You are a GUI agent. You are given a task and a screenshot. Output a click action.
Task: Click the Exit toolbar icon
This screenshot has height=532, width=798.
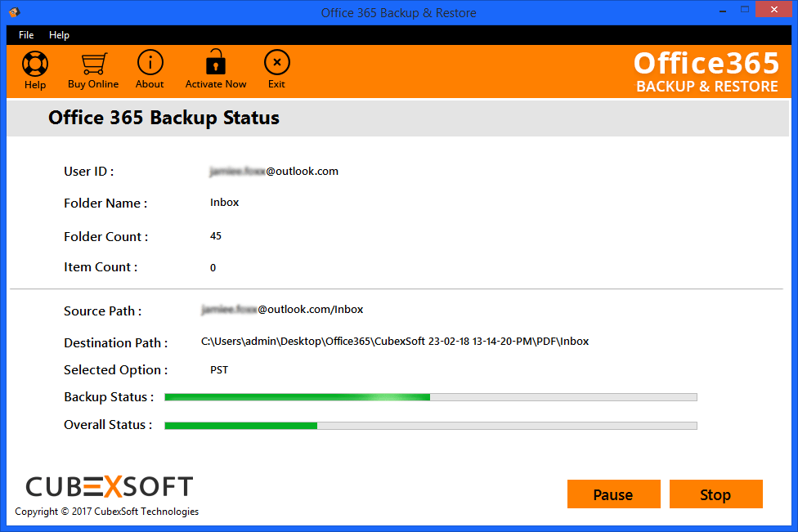276,63
